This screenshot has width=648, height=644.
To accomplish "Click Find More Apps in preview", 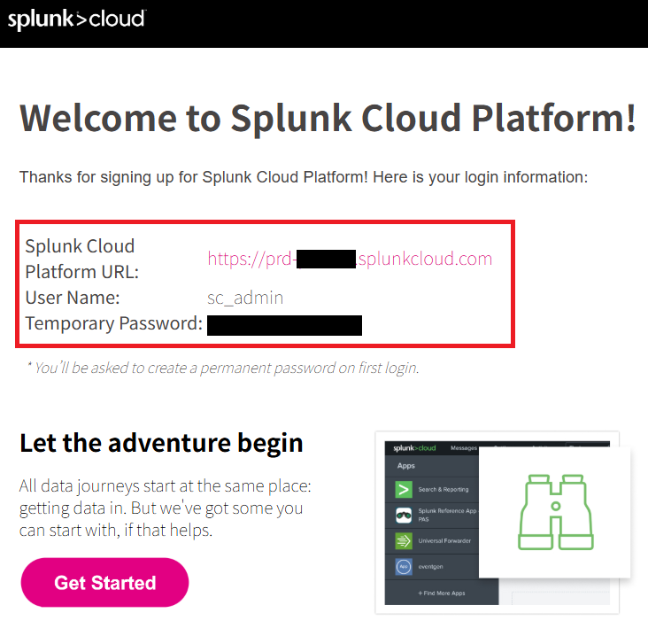I will [444, 593].
